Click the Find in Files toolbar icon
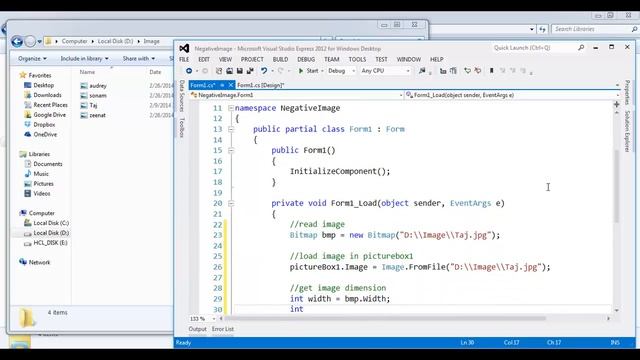 click(422, 71)
